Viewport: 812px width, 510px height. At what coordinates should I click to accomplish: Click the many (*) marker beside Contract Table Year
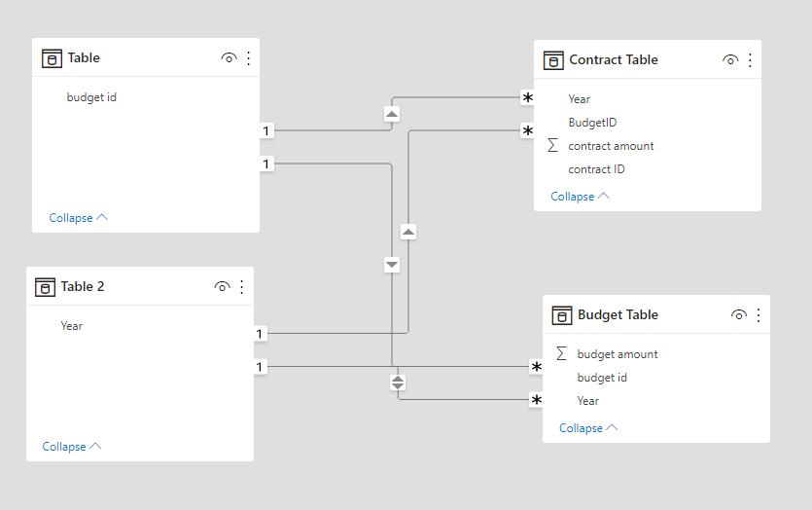527,97
